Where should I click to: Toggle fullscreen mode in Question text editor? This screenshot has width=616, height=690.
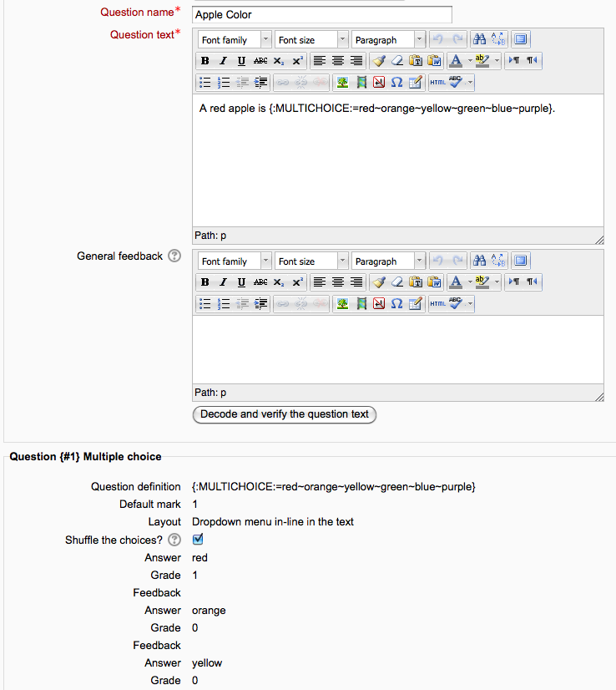(x=521, y=39)
